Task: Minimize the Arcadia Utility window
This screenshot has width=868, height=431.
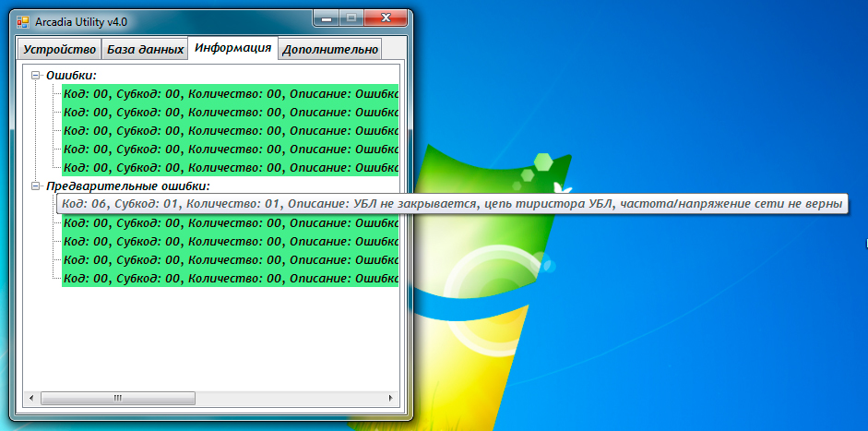Action: 326,18
